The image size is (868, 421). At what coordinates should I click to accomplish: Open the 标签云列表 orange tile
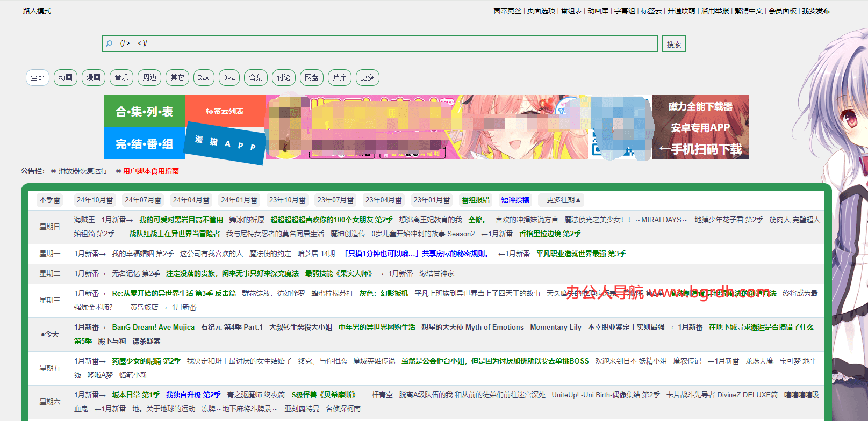click(225, 111)
